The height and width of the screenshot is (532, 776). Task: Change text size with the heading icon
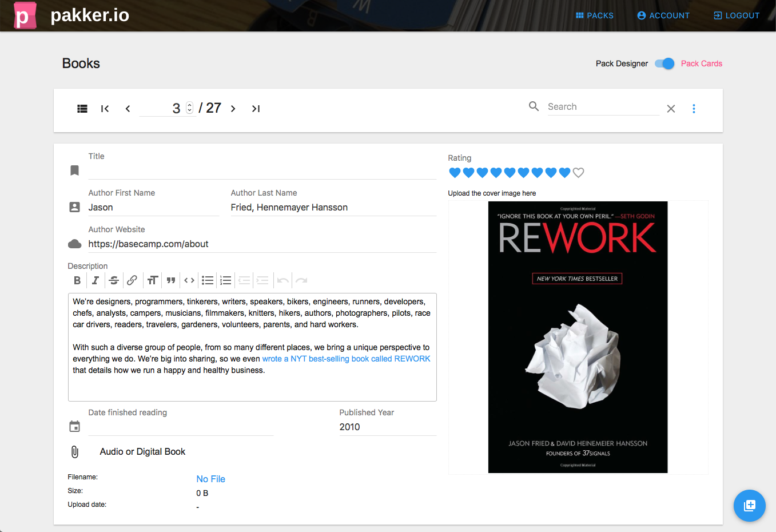click(x=153, y=280)
